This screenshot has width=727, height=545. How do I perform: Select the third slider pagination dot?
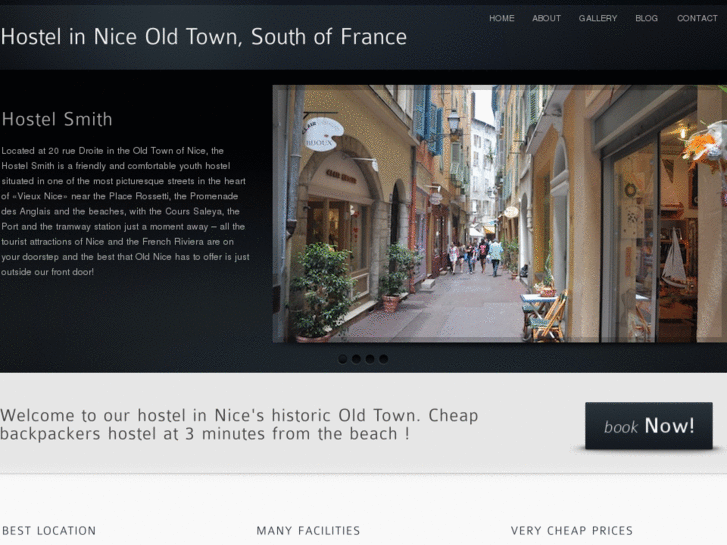370,359
